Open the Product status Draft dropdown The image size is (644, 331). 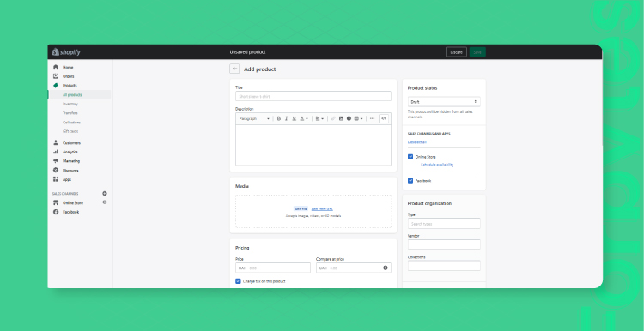(444, 102)
